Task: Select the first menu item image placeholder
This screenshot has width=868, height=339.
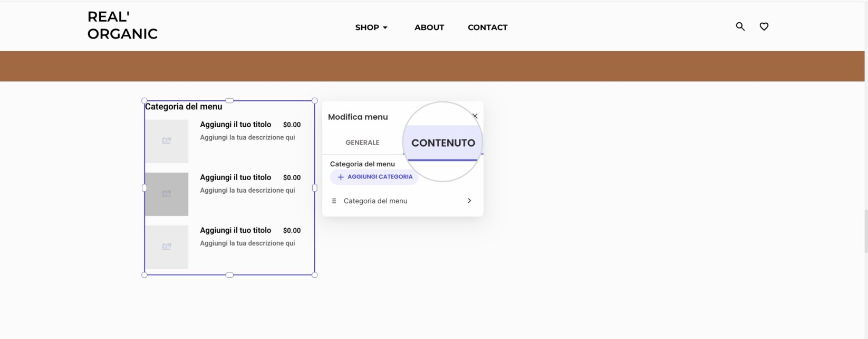Action: tap(167, 141)
